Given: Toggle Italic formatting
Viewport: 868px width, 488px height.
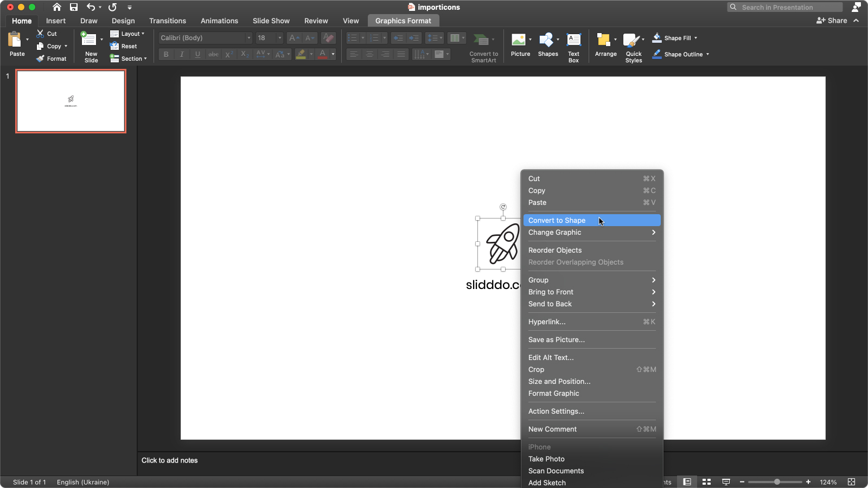Looking at the screenshot, I should [x=182, y=54].
